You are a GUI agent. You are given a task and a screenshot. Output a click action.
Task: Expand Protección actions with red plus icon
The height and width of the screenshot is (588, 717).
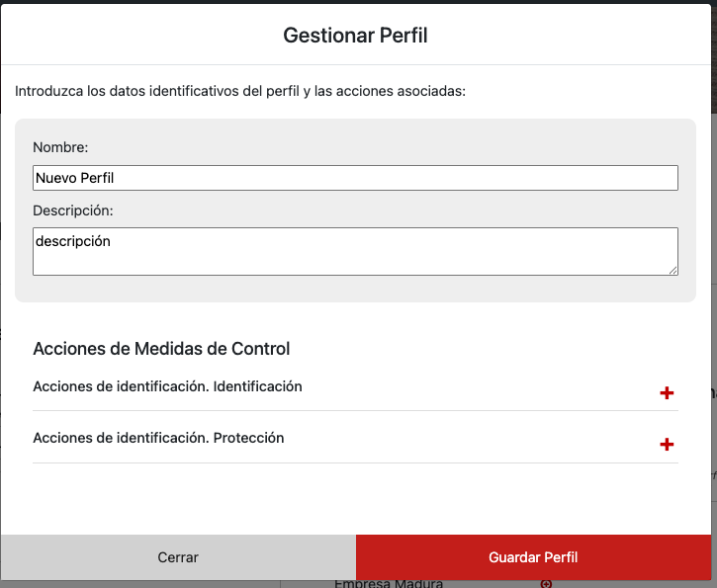pos(667,445)
